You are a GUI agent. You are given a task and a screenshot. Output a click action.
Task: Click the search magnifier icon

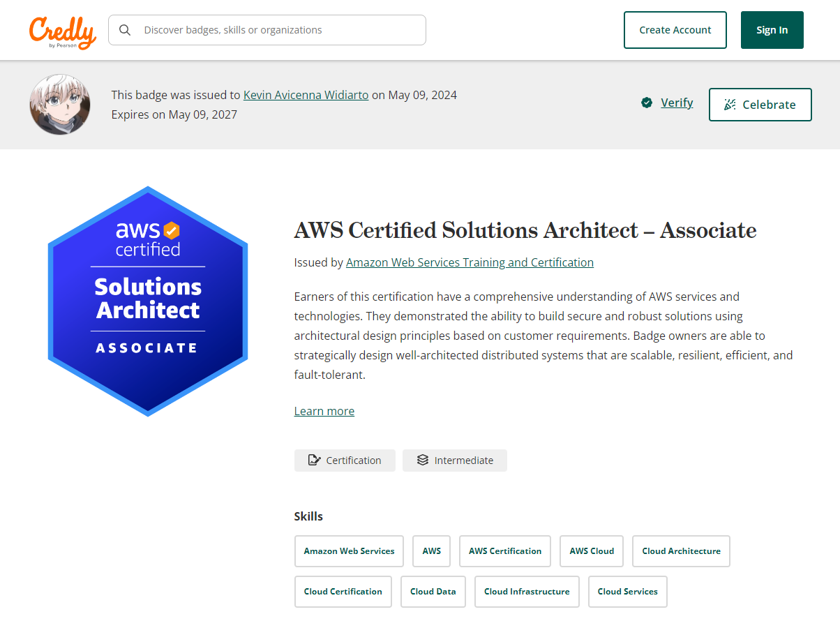pos(125,30)
